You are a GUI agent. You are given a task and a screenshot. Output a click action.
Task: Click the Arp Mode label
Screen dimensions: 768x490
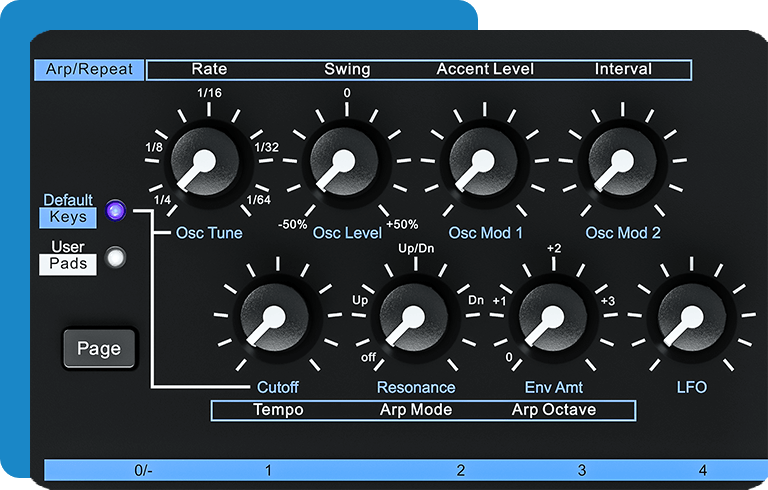416,410
